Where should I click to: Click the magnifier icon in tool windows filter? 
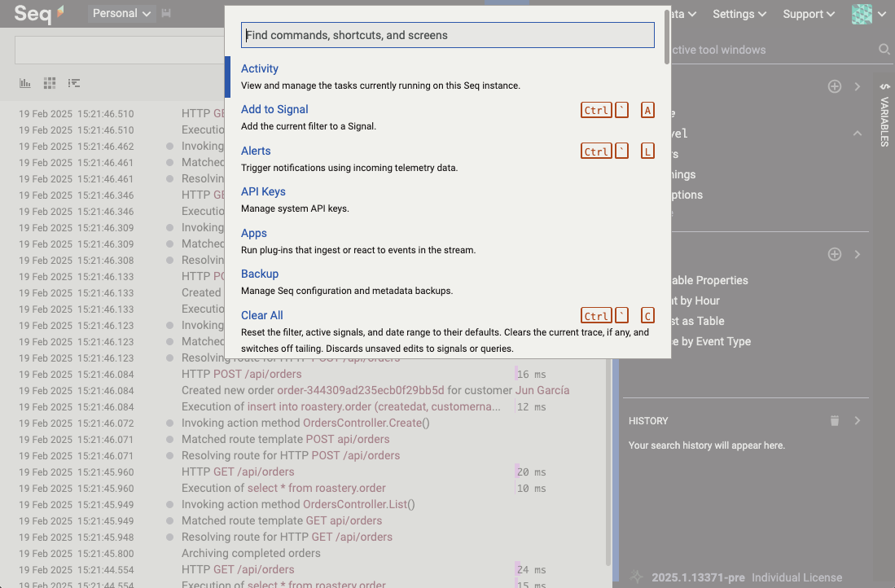click(x=884, y=50)
